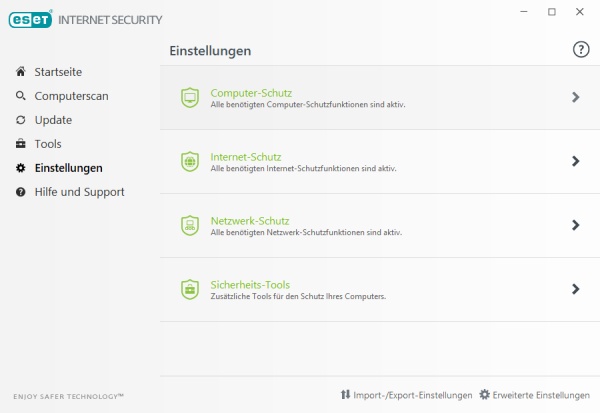Click the Sicherheits-Tools briefcase shield icon

tap(190, 289)
